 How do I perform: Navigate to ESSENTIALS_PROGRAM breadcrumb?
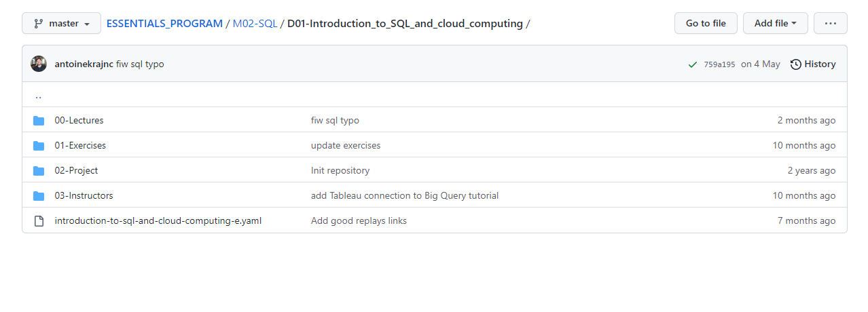164,24
